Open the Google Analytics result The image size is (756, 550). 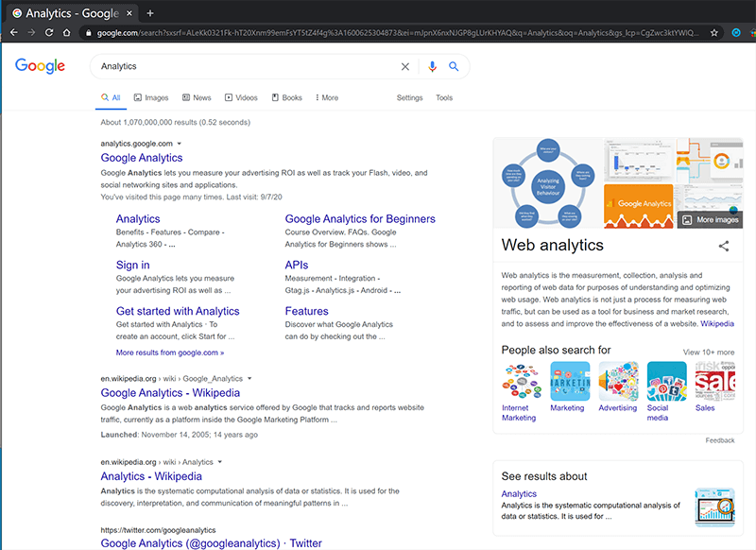(x=141, y=158)
